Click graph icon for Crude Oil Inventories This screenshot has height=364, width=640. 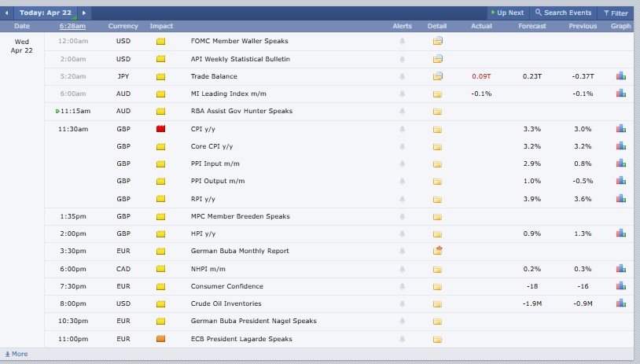tap(621, 303)
